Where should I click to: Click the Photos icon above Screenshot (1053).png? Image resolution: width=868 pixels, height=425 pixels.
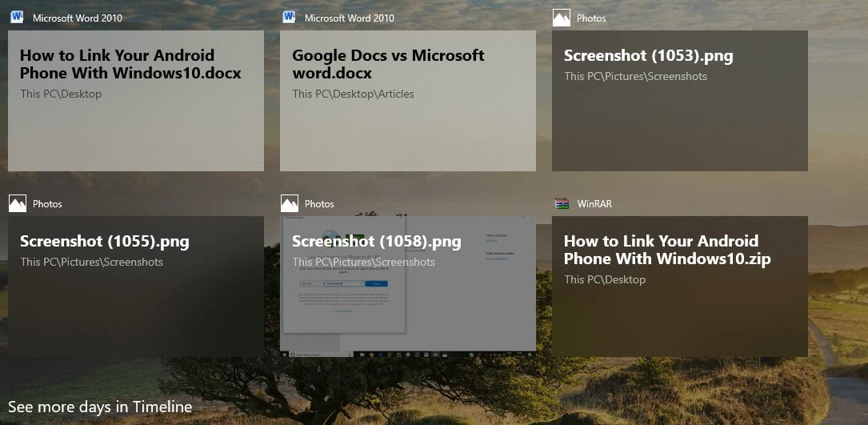click(x=562, y=18)
